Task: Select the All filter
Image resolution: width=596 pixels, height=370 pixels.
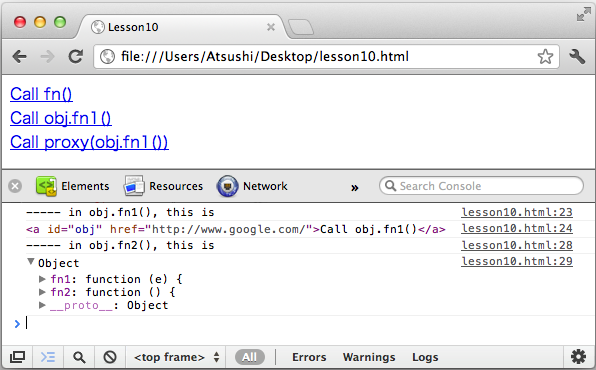Action: [249, 357]
